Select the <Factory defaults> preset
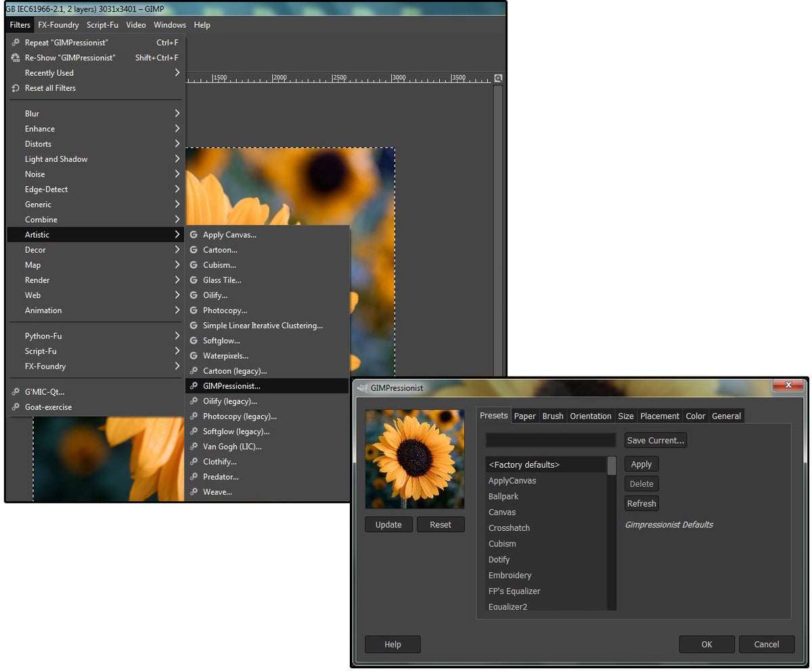Image resolution: width=812 pixels, height=671 pixels. coord(546,464)
